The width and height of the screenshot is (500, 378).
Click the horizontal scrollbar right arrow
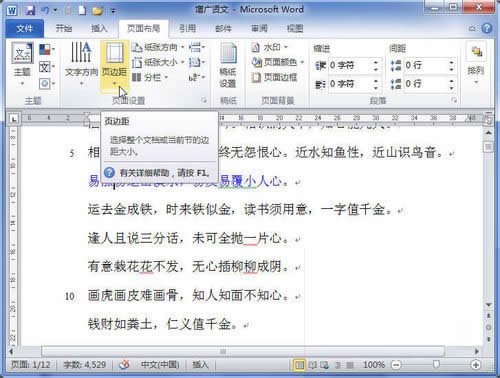coord(477,351)
